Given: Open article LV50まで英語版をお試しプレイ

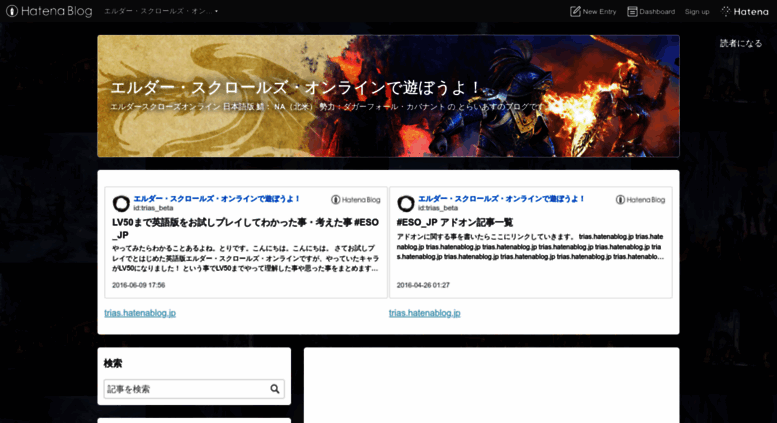Looking at the screenshot, I should [x=245, y=228].
